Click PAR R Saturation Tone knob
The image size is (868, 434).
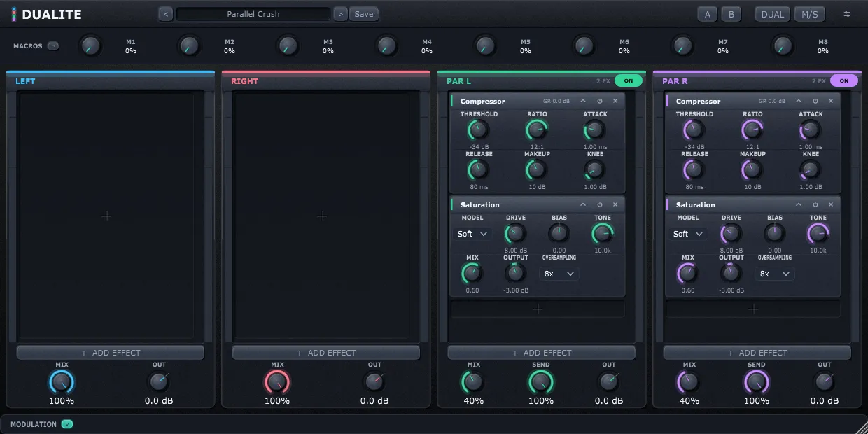coord(818,234)
